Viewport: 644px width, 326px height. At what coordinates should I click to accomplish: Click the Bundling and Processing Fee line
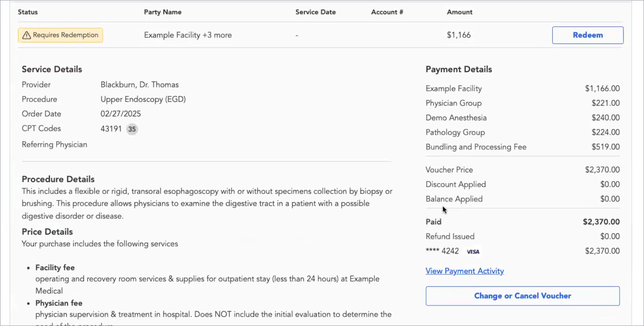[x=476, y=147]
